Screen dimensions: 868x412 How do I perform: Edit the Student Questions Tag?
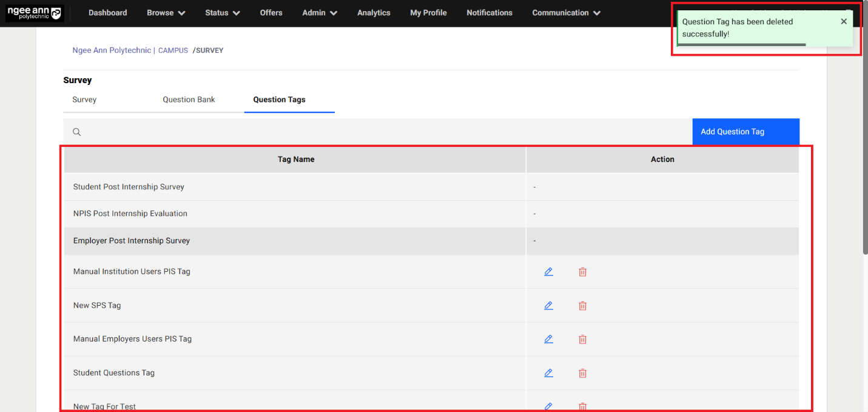(548, 373)
